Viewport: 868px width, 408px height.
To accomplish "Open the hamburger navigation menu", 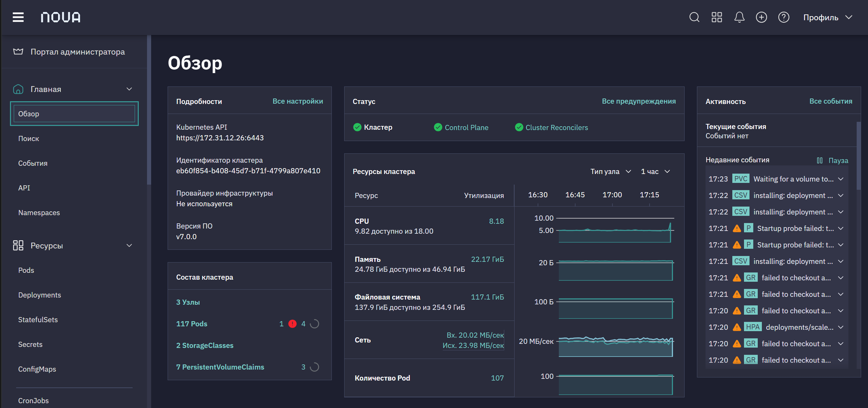I will click(18, 17).
